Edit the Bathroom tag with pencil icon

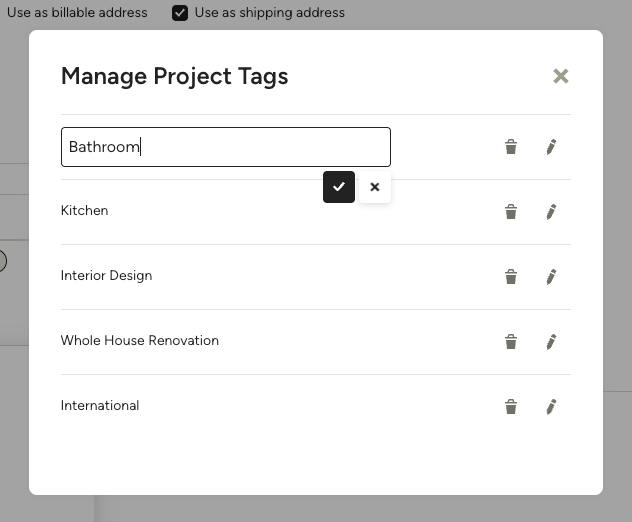[x=551, y=147]
